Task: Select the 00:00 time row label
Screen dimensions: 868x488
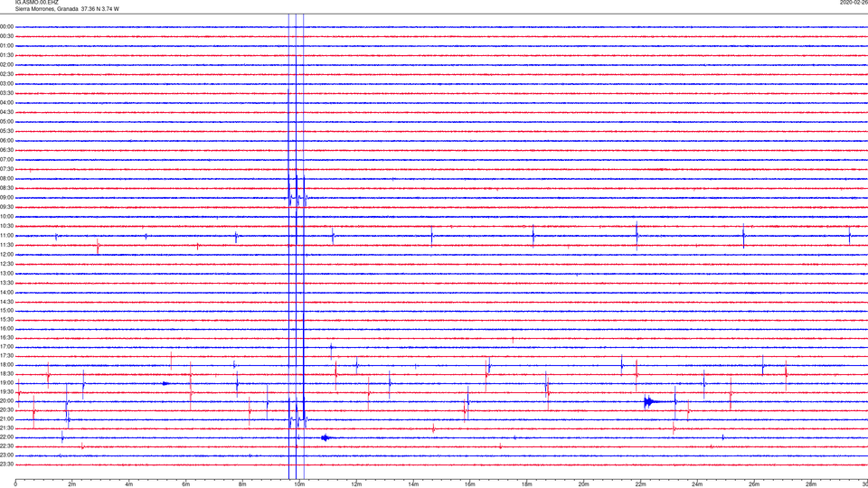Action: point(6,26)
